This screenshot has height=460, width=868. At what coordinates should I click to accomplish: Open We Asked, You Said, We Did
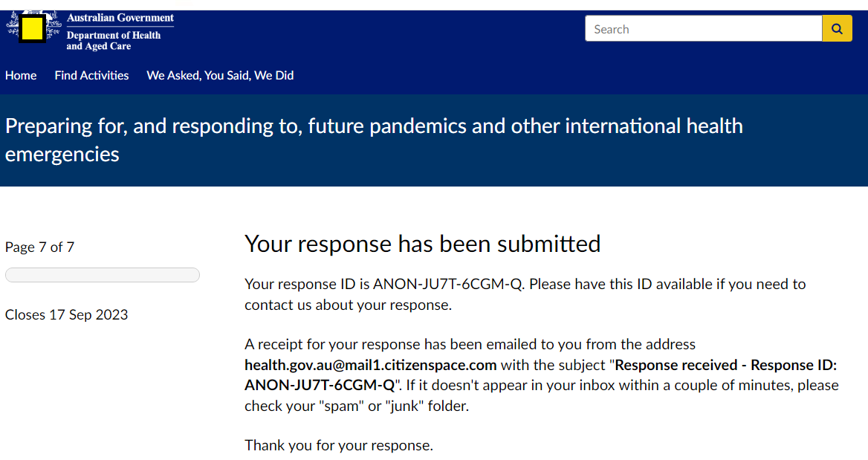220,75
